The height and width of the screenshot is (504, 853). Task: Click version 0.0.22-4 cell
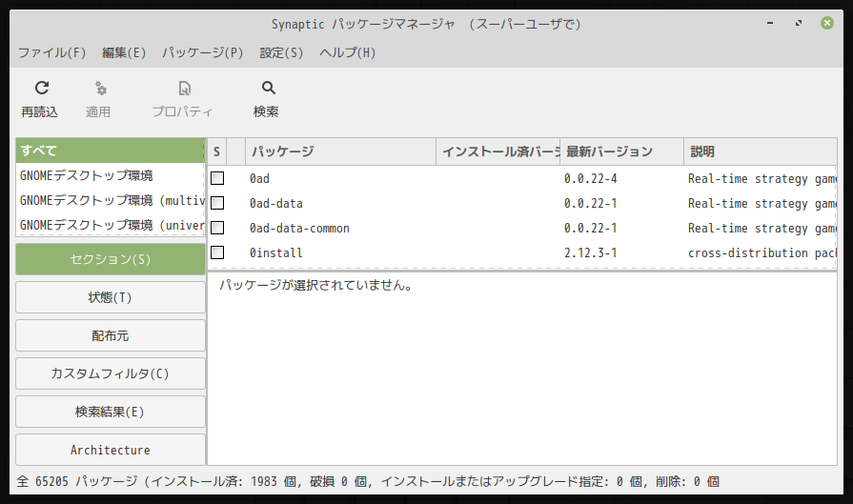pyautogui.click(x=591, y=178)
